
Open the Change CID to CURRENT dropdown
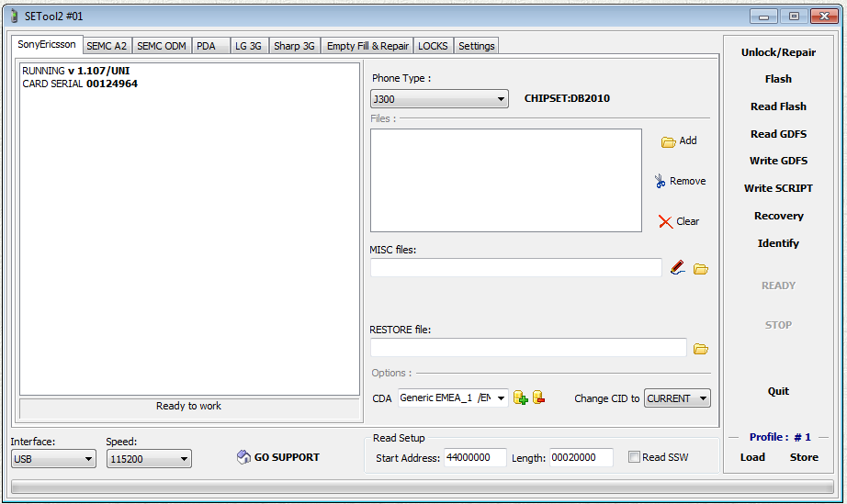[x=677, y=398]
